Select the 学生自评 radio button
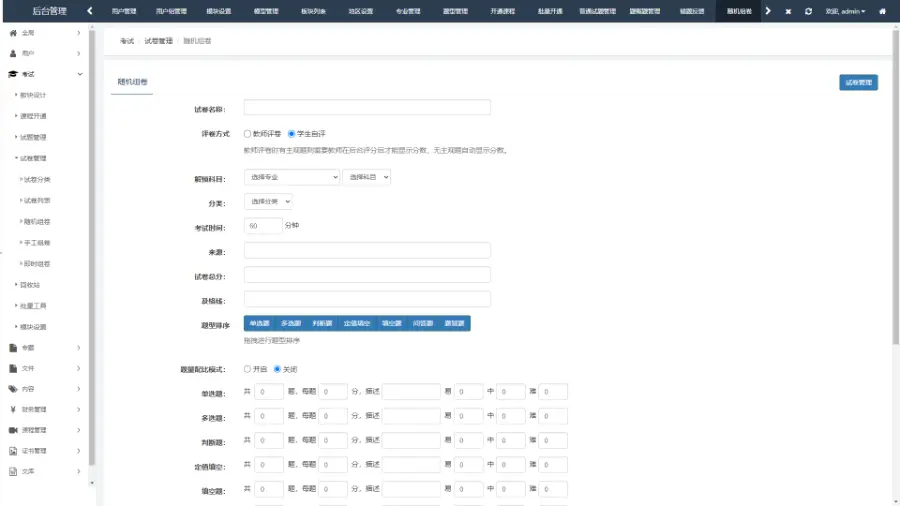The height and width of the screenshot is (506, 900). tap(292, 133)
